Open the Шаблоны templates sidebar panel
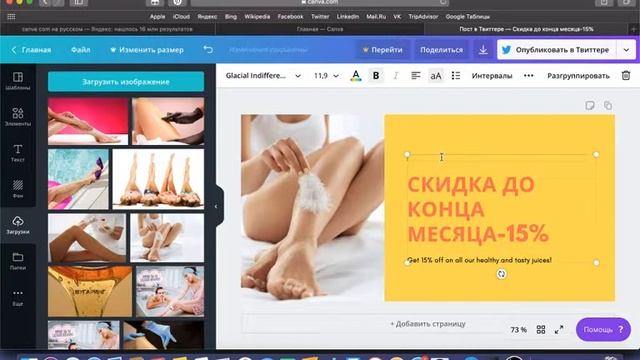 [18, 80]
